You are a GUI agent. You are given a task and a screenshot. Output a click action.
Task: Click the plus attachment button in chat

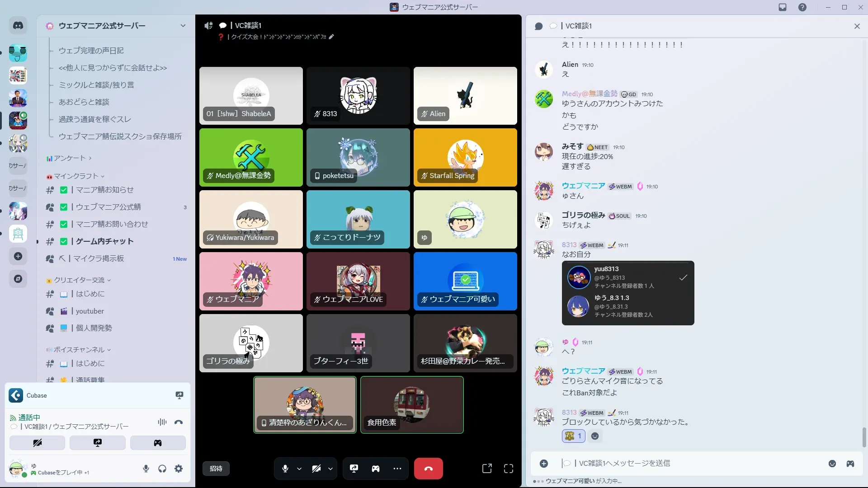click(x=544, y=464)
